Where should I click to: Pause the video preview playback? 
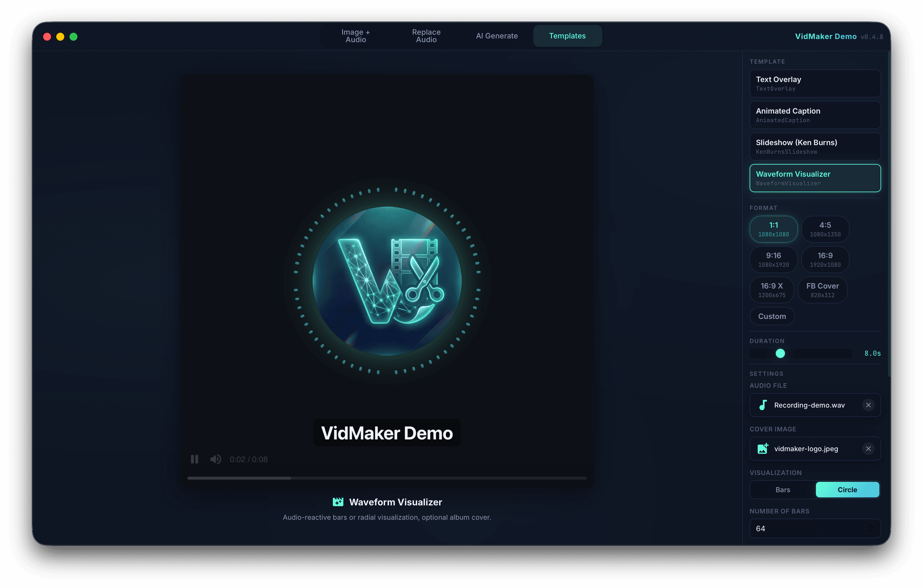coord(194,459)
